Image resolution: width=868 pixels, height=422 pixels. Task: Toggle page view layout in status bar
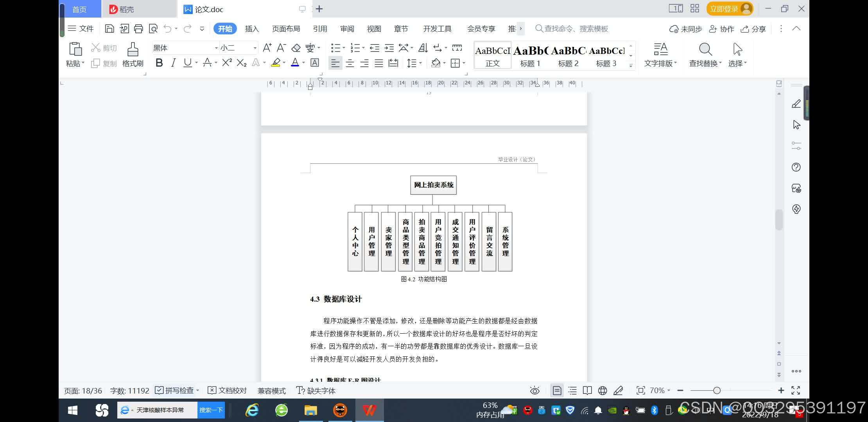tap(557, 390)
